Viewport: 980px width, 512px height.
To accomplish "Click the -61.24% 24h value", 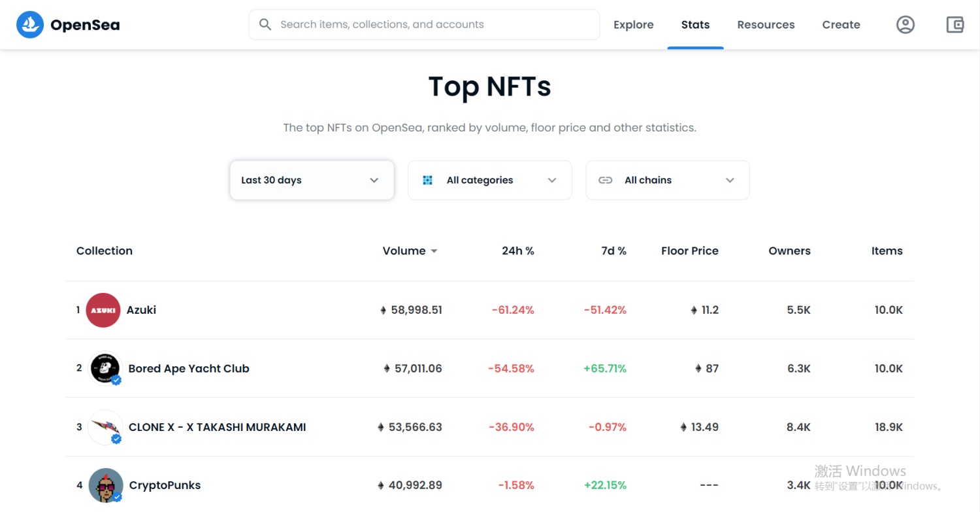I will [513, 310].
